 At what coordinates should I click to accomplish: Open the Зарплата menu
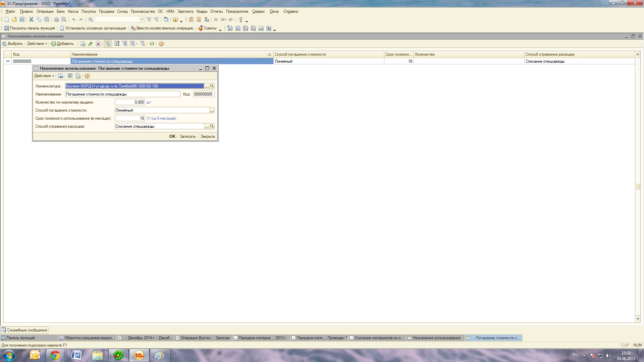click(185, 11)
